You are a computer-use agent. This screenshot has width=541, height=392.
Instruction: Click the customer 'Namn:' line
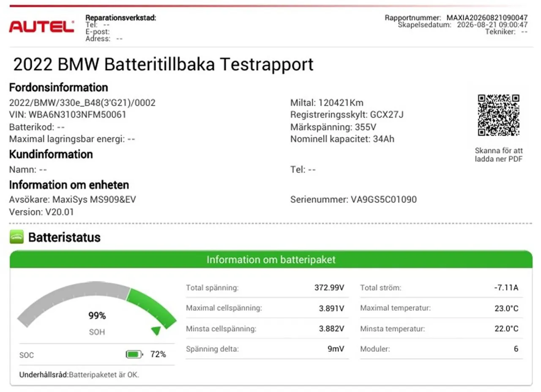28,170
